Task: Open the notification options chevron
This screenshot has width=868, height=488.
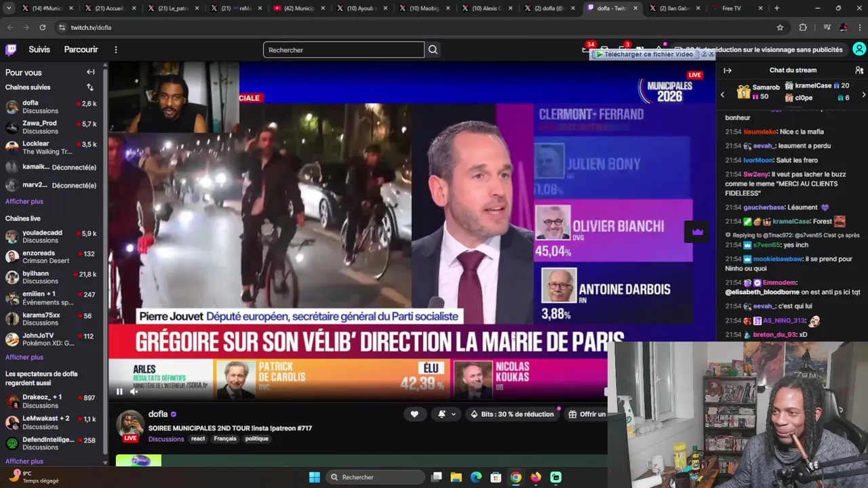Action: pos(454,414)
